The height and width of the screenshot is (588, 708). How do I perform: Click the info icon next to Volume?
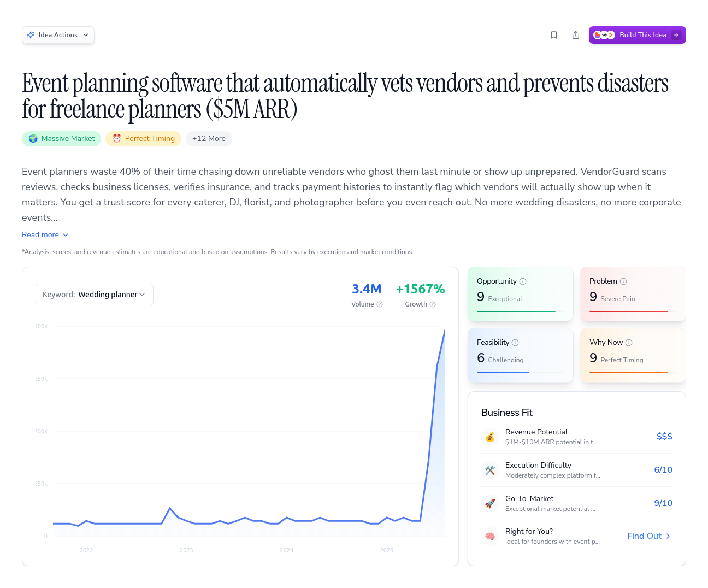(381, 304)
